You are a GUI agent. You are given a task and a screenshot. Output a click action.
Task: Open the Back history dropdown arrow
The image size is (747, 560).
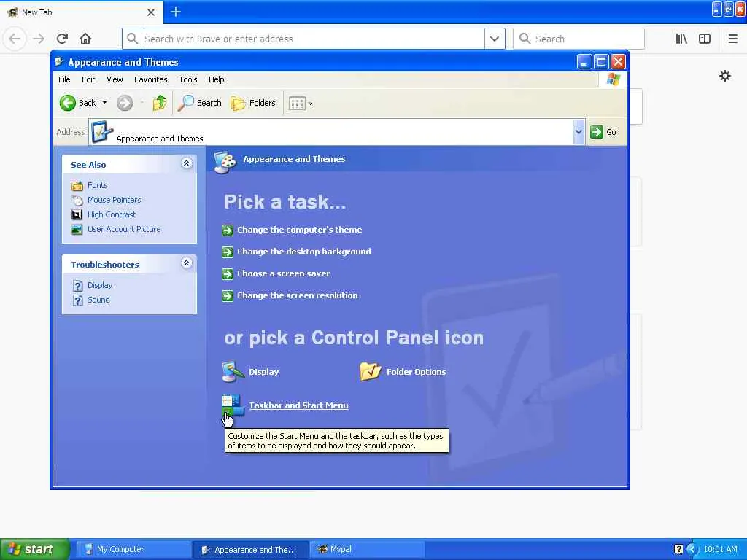(x=104, y=103)
